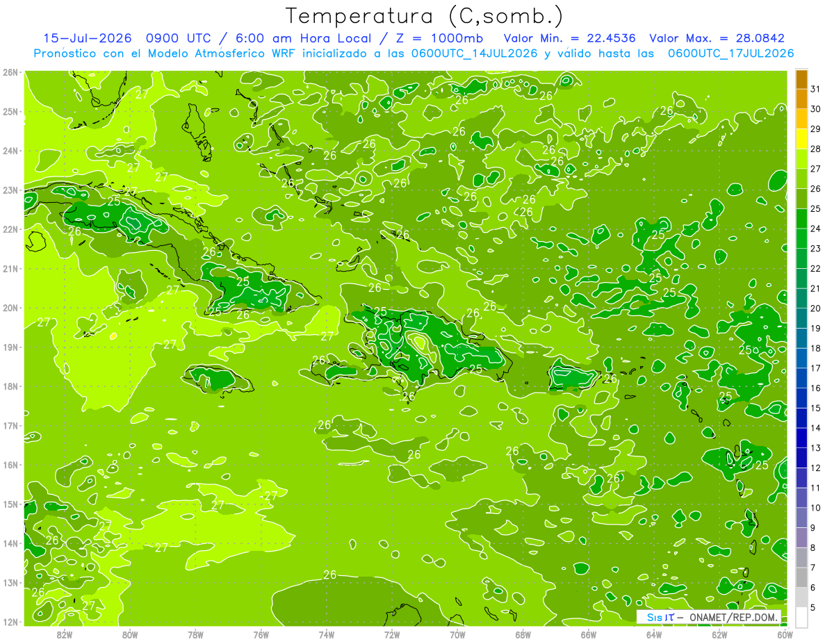Select the date text 15-Jul-2026

[x=87, y=38]
